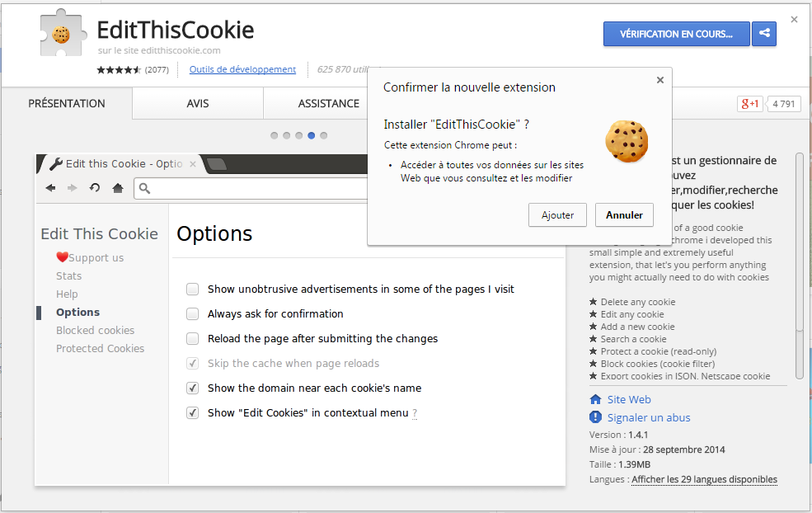Toggle Reload the page after submitting checkbox
This screenshot has height=513, width=812.
coord(192,339)
